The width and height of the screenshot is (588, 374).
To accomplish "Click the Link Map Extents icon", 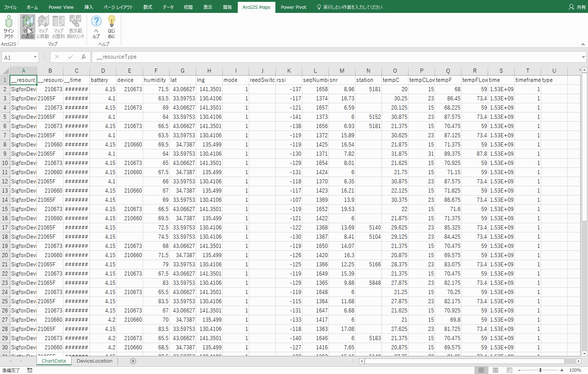I will (76, 27).
